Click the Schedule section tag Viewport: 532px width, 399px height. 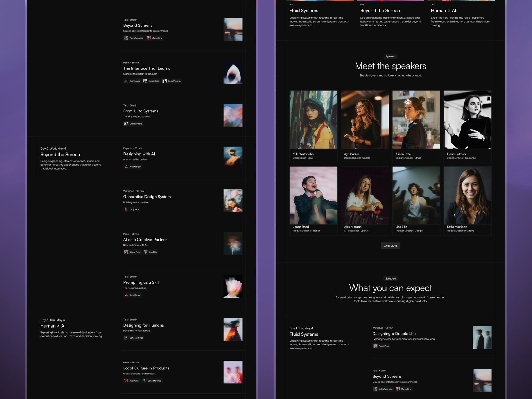[390, 278]
